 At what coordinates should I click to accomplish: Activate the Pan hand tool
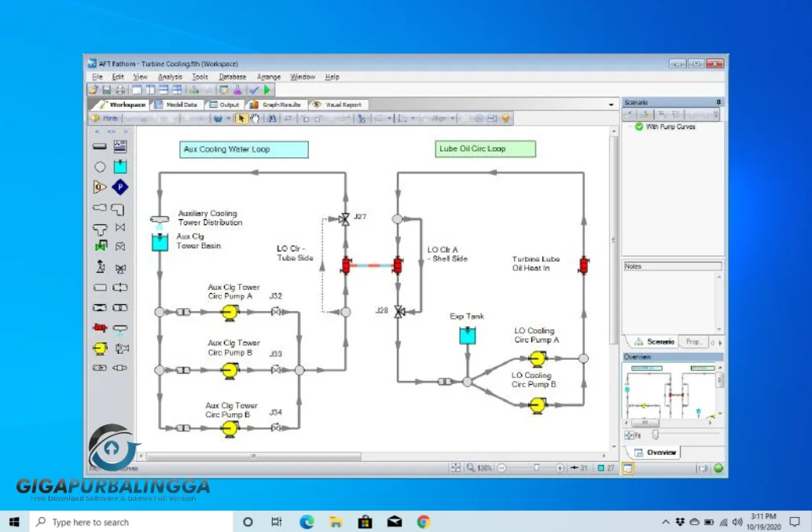(x=255, y=118)
